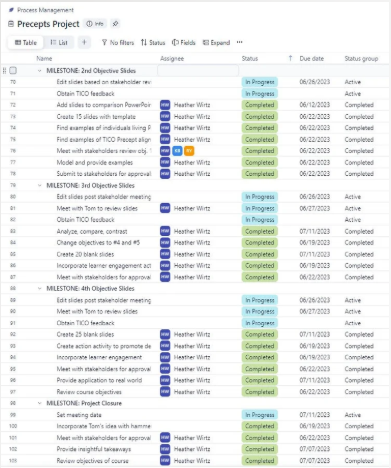Click HW avatar on Model and provide examples row
The width and height of the screenshot is (391, 468).
point(165,162)
